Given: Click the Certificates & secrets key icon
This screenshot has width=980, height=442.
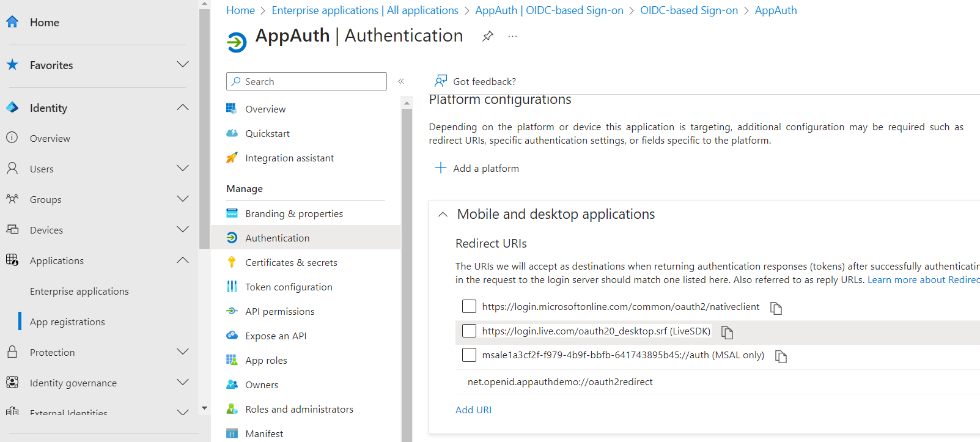Looking at the screenshot, I should 232,262.
